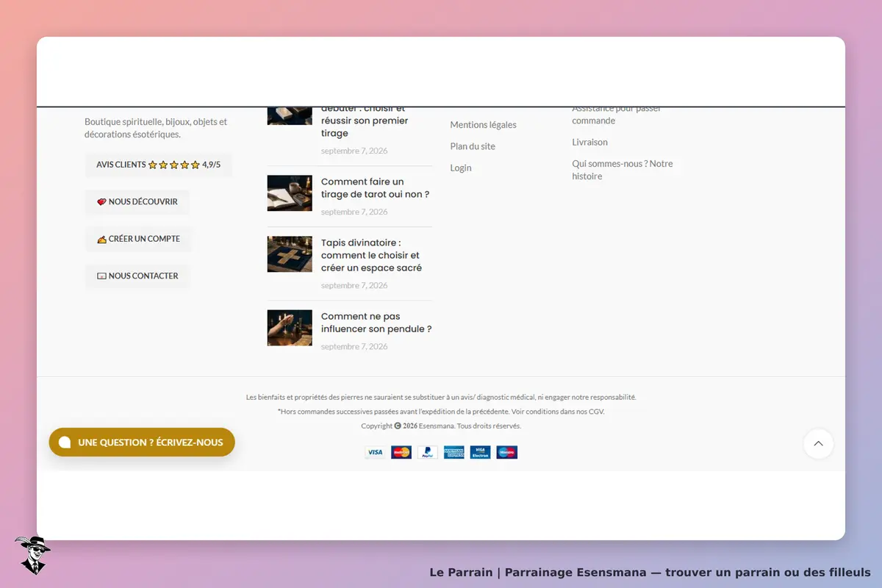
Task: Click the premier tirage article thumbnail
Action: (290, 116)
